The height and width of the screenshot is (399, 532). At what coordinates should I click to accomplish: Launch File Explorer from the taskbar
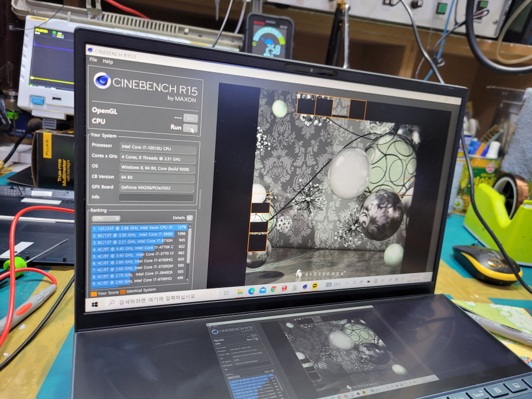pos(241,291)
